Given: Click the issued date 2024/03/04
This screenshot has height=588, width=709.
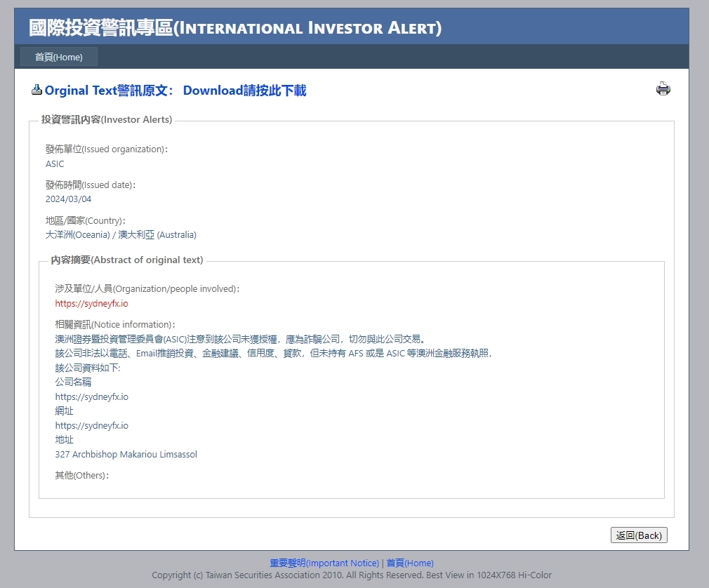Looking at the screenshot, I should 68,199.
